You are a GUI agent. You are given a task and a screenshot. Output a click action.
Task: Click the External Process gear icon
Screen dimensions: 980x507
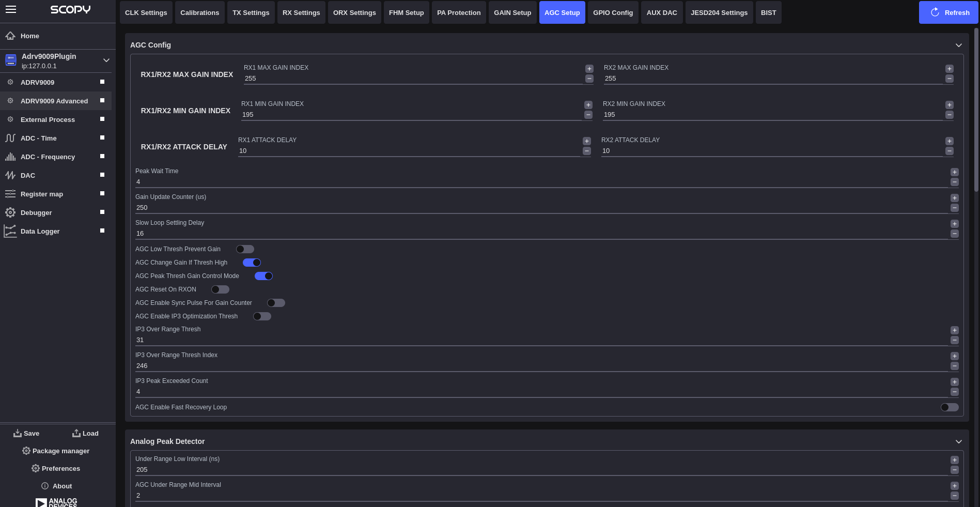[10, 119]
